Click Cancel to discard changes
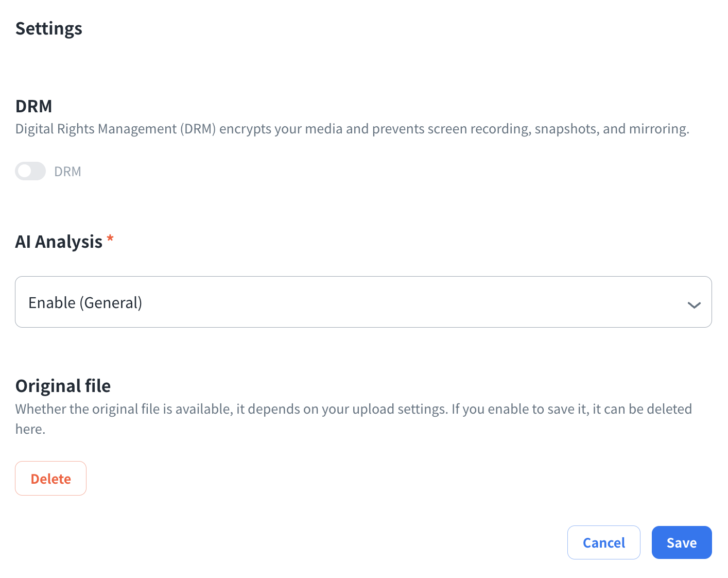The image size is (728, 578). (x=603, y=542)
